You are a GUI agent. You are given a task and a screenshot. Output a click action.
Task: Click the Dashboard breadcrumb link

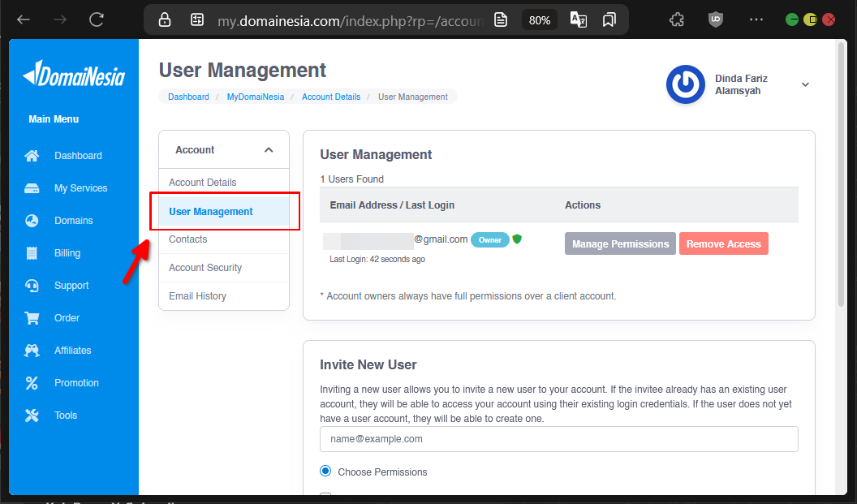pos(188,97)
